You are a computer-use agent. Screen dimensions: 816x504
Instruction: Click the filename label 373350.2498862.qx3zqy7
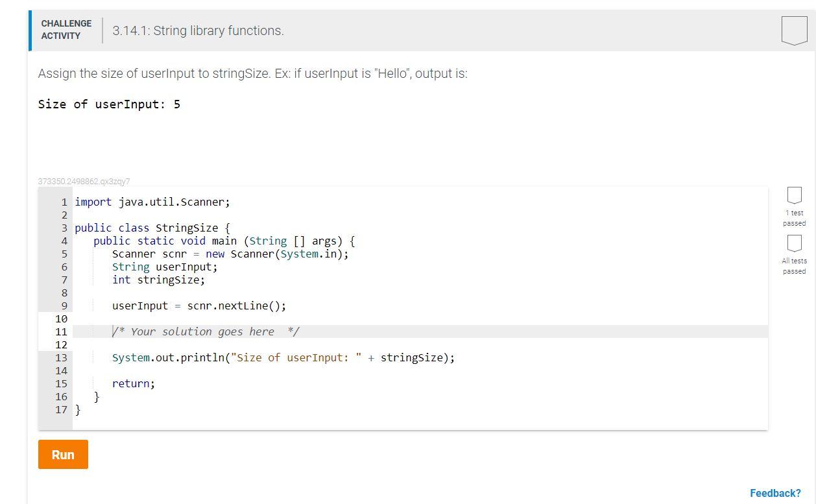click(x=85, y=181)
